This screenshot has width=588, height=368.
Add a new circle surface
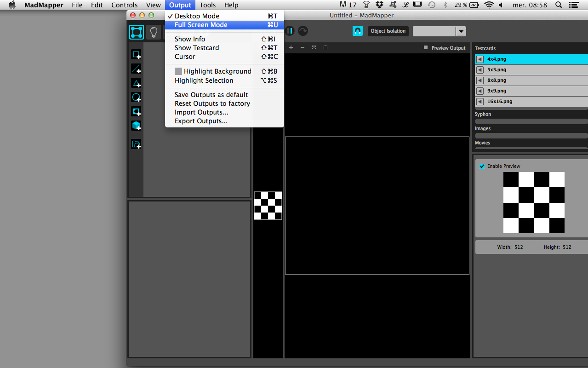pos(136,98)
